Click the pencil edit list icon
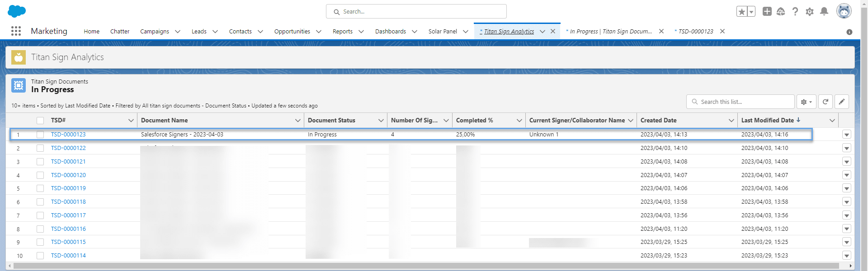Image resolution: width=868 pixels, height=271 pixels. [x=841, y=102]
